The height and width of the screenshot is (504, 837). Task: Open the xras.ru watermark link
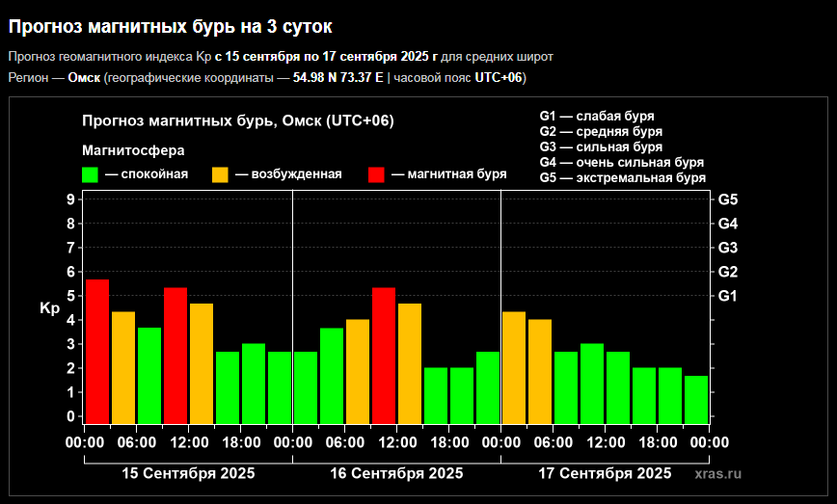point(717,473)
